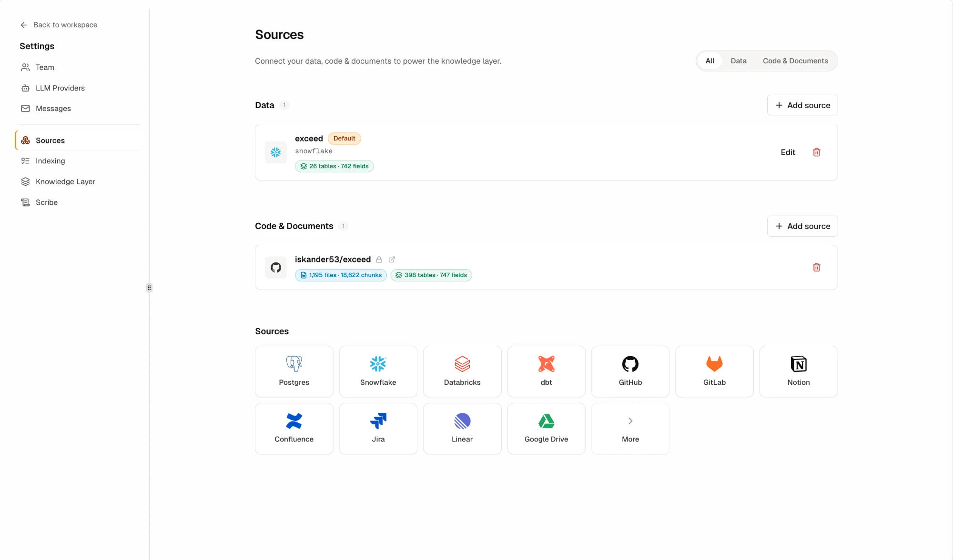Click the Back to workspace arrow icon

[x=24, y=25]
